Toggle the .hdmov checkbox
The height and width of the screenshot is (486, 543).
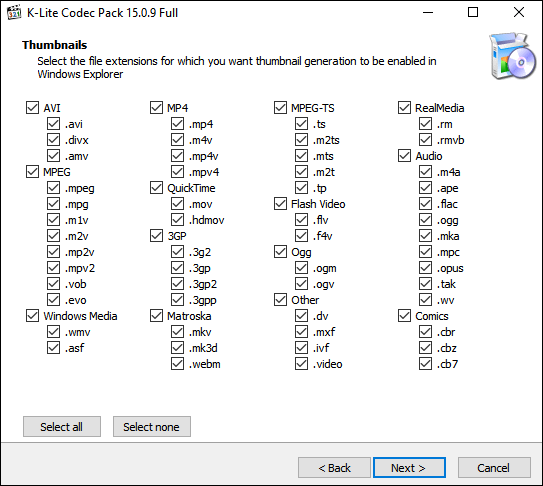click(177, 220)
